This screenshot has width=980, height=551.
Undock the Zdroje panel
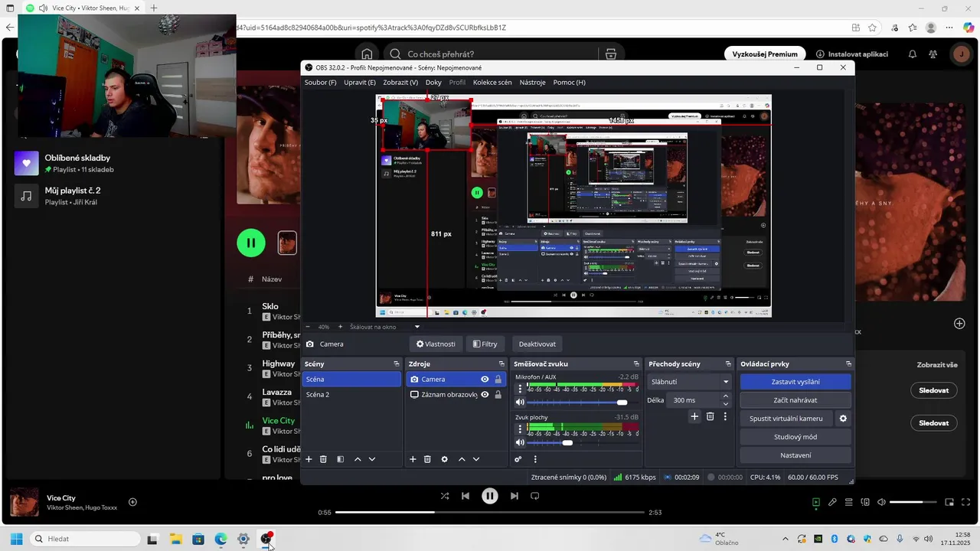pos(501,364)
